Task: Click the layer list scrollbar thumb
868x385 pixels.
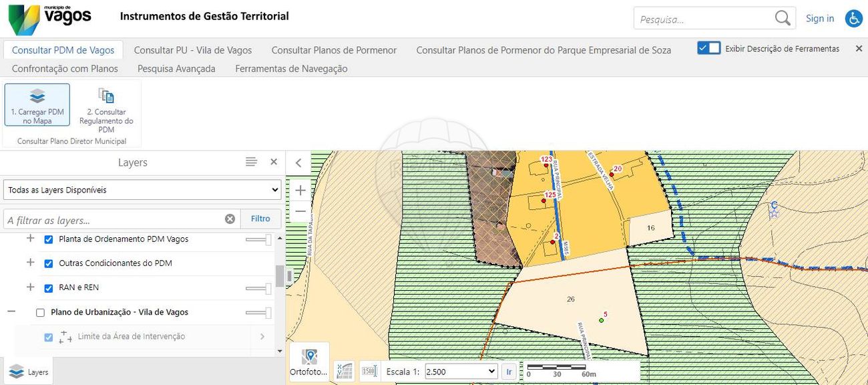Action: [279, 275]
